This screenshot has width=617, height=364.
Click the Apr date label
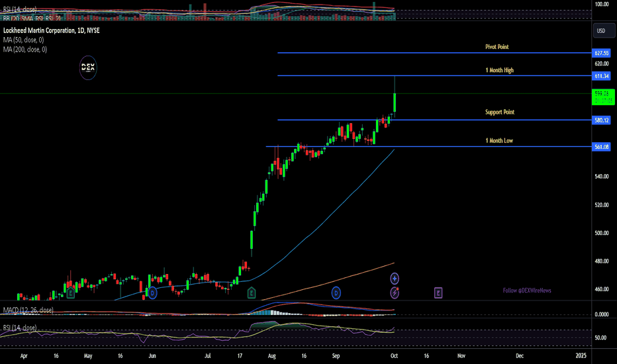pyautogui.click(x=24, y=356)
